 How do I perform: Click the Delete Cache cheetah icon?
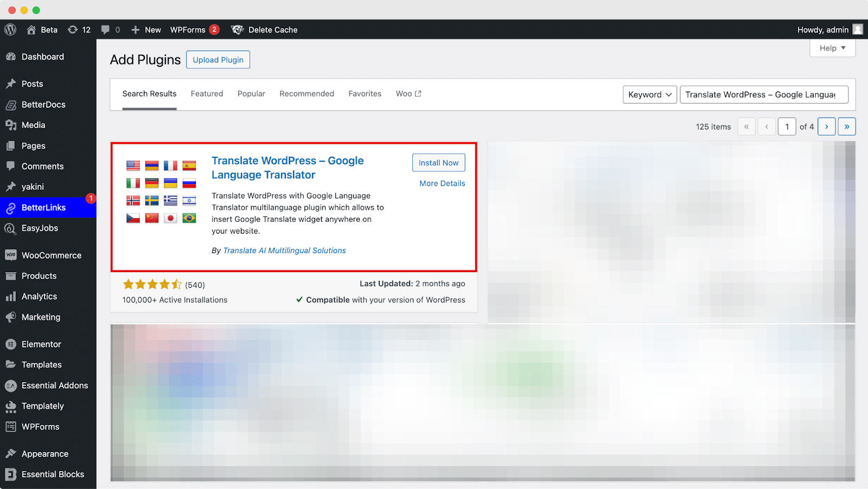(237, 30)
